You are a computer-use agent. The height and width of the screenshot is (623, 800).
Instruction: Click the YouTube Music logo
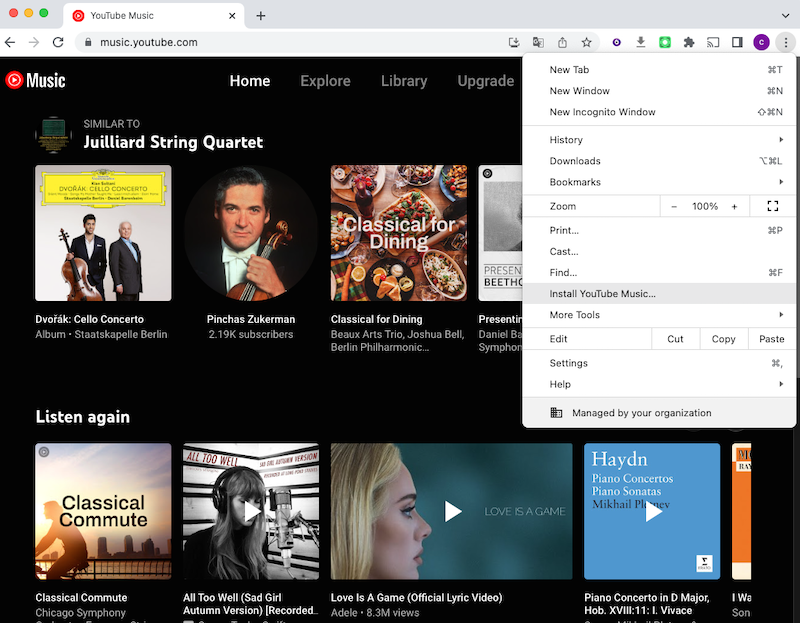click(36, 81)
